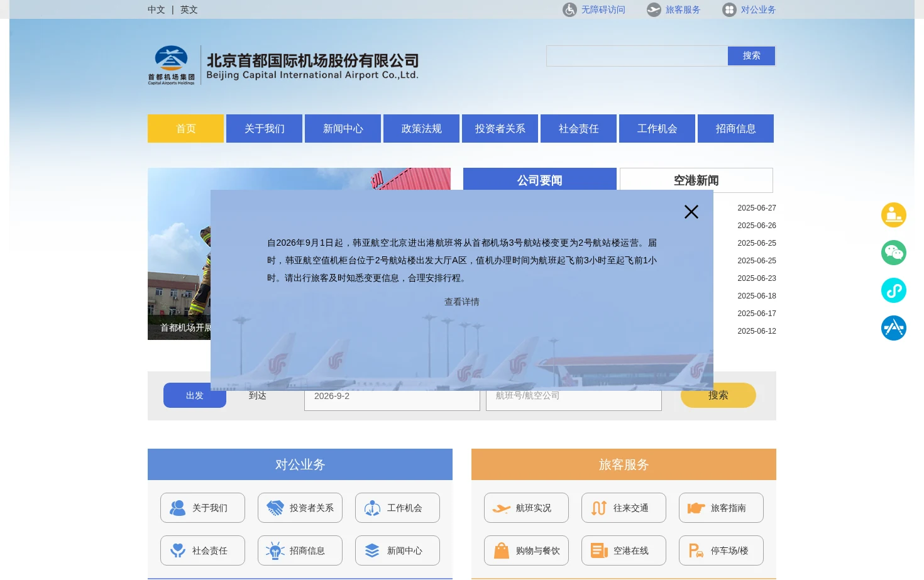924x580 pixels.
Task: Open the 关于我们 navigation menu
Action: tap(264, 128)
